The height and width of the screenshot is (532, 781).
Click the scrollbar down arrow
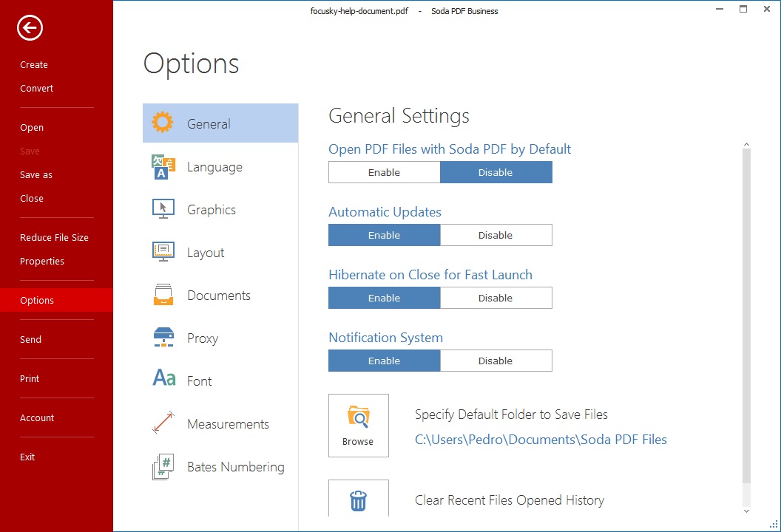click(x=746, y=510)
